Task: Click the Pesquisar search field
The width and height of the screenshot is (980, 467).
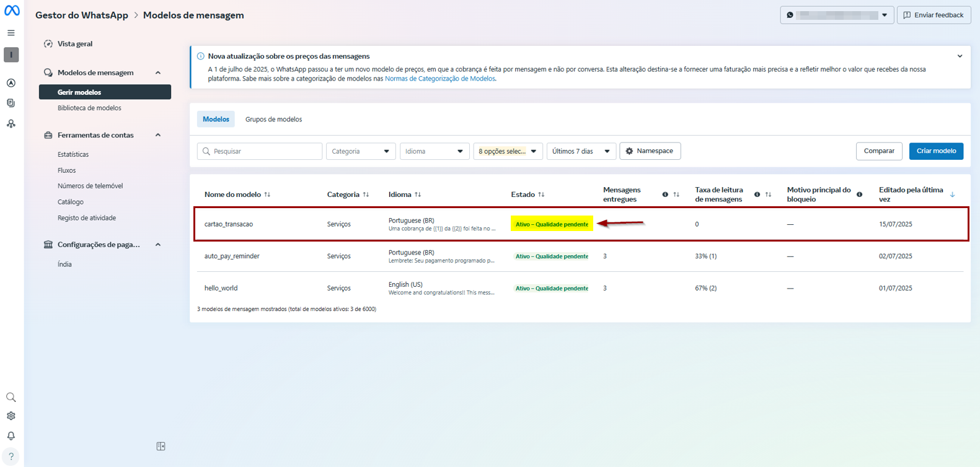Action: click(x=260, y=151)
